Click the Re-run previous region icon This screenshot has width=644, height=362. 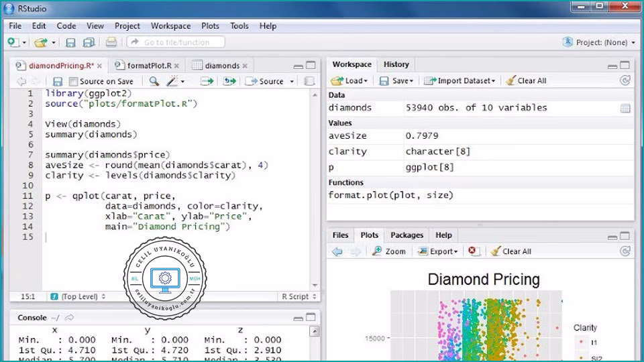(x=230, y=81)
